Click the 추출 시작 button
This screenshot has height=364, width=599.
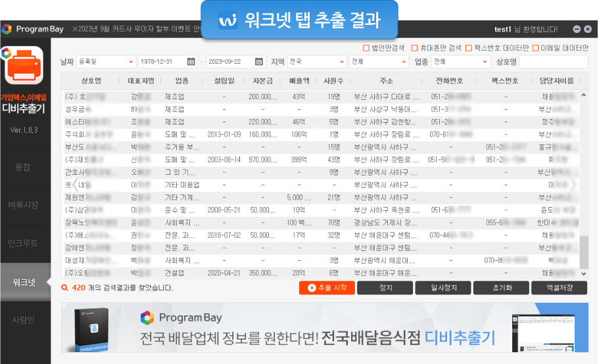[327, 288]
